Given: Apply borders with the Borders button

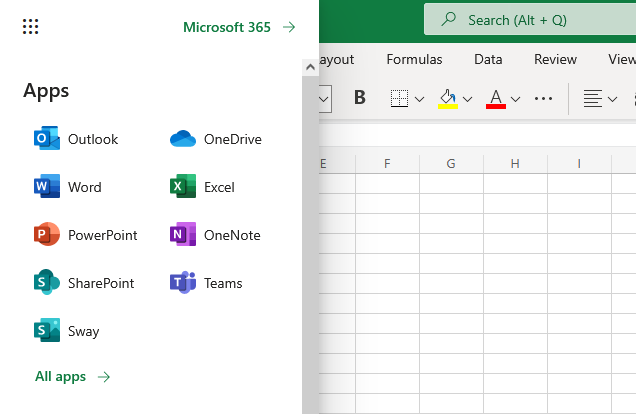Looking at the screenshot, I should (399, 99).
